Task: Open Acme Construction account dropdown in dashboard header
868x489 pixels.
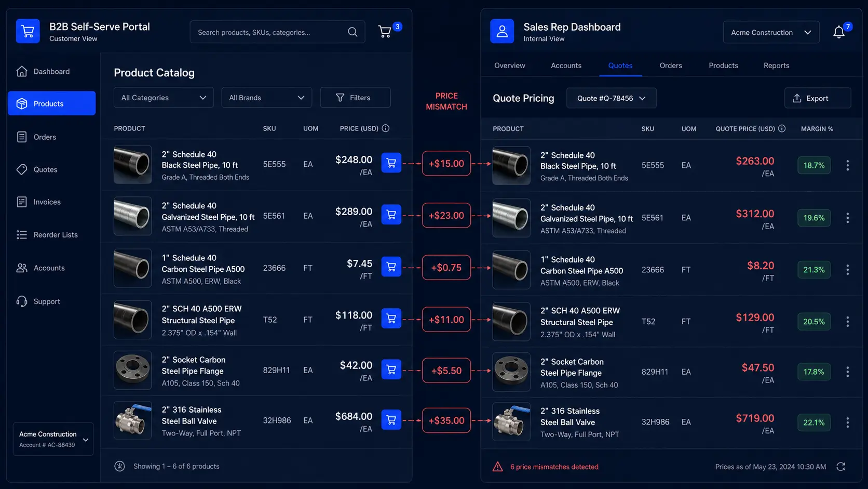Action: (x=771, y=32)
